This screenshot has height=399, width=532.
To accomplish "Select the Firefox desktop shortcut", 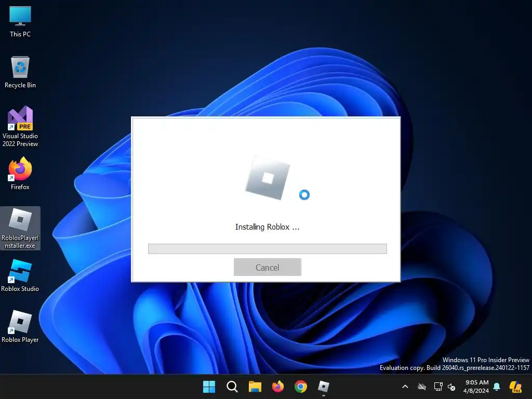I will (x=20, y=174).
